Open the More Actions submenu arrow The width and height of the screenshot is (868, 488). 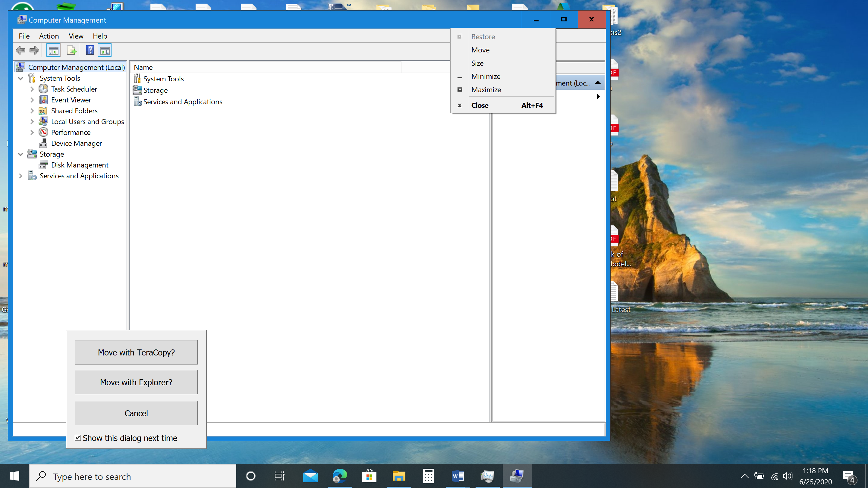point(598,97)
